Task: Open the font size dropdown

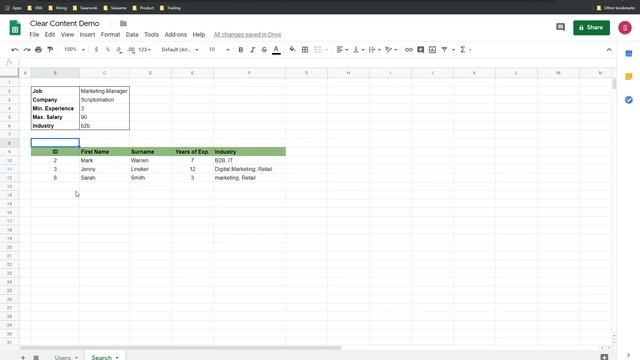Action: click(x=219, y=50)
